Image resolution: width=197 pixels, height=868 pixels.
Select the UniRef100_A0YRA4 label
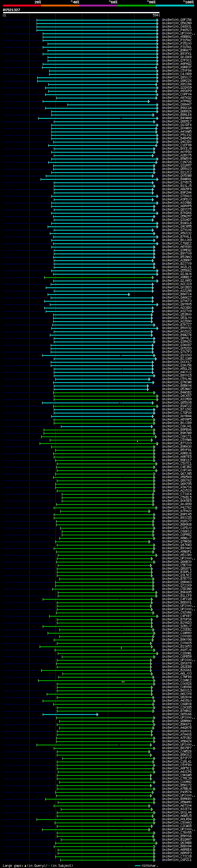point(177,416)
